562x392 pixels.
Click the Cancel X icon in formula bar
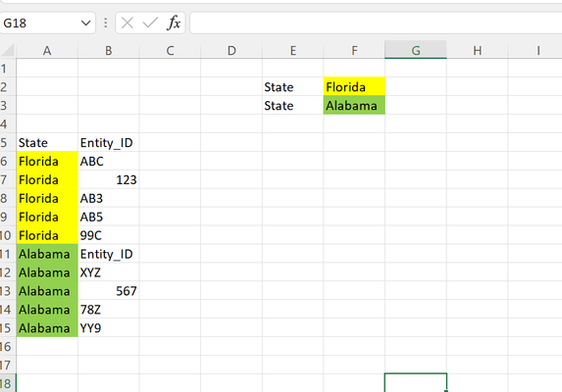pos(128,23)
